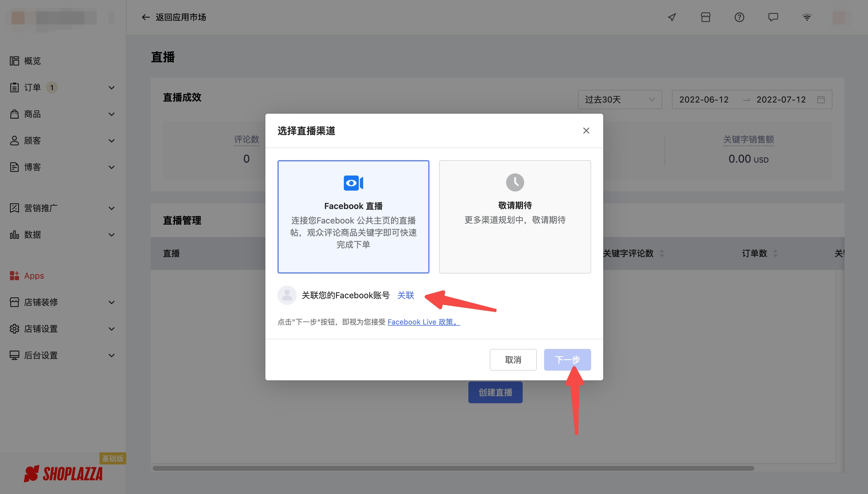Sort by 关键字评论数 column arrows
The height and width of the screenshot is (494, 868).
tap(661, 253)
